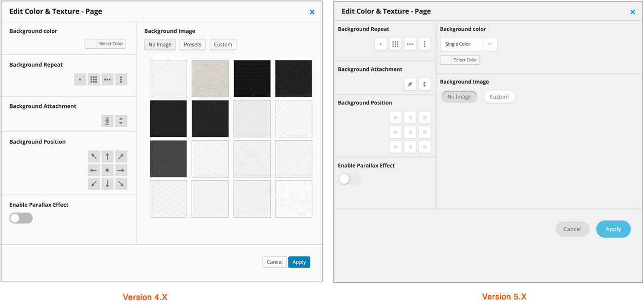
Task: Select tile grid repeat icon in Version 5.X
Action: pos(396,44)
